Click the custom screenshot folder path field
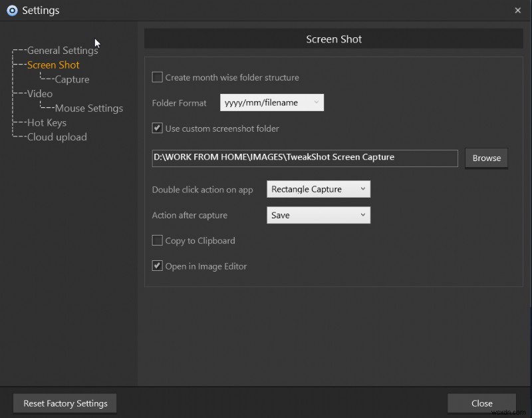Screen dimensions: 532x418 (x=305, y=158)
